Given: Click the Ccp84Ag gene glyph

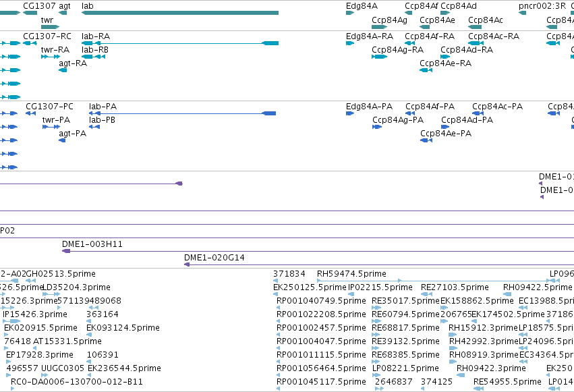Looking at the screenshot, I should (379, 27).
